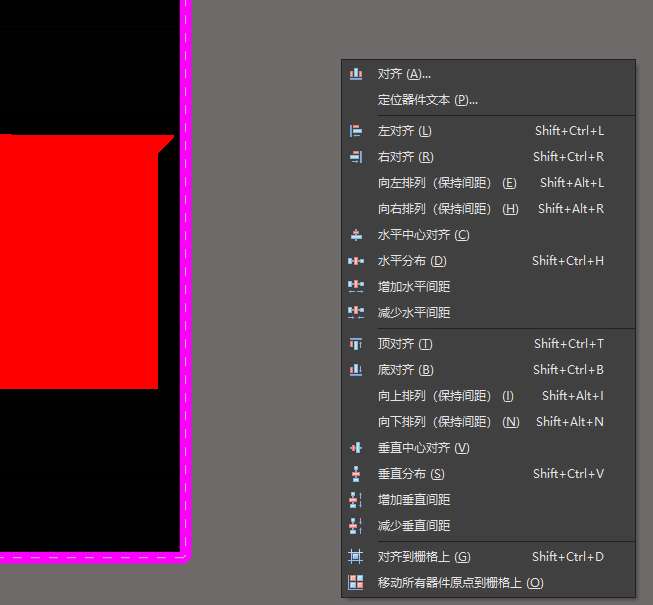
Task: Select 垂直分布 (S) entry
Action: [488, 473]
